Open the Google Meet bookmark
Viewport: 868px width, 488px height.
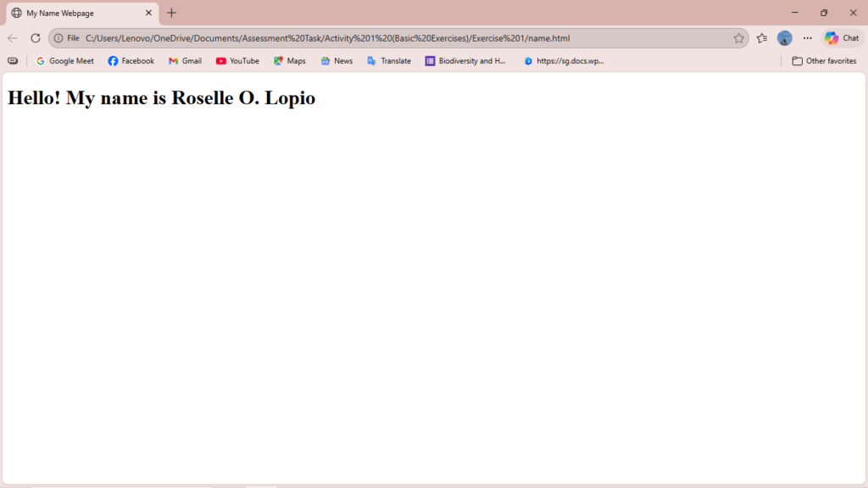[x=65, y=61]
